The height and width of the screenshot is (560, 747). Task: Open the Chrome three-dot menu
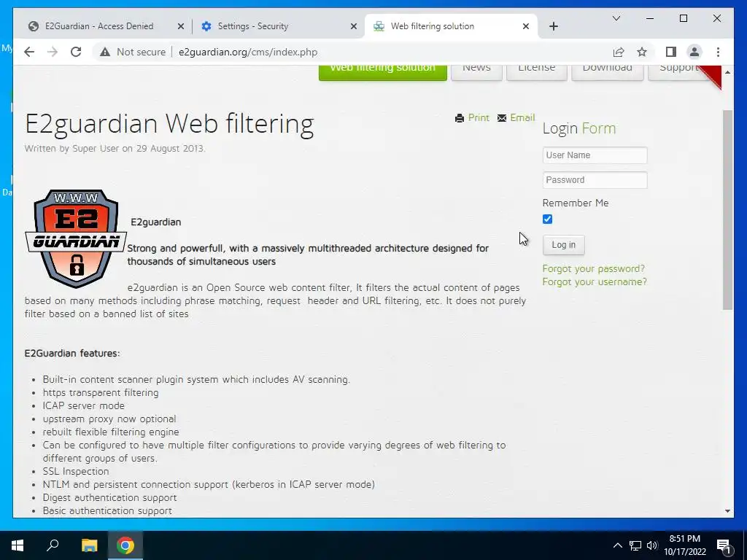pyautogui.click(x=718, y=52)
